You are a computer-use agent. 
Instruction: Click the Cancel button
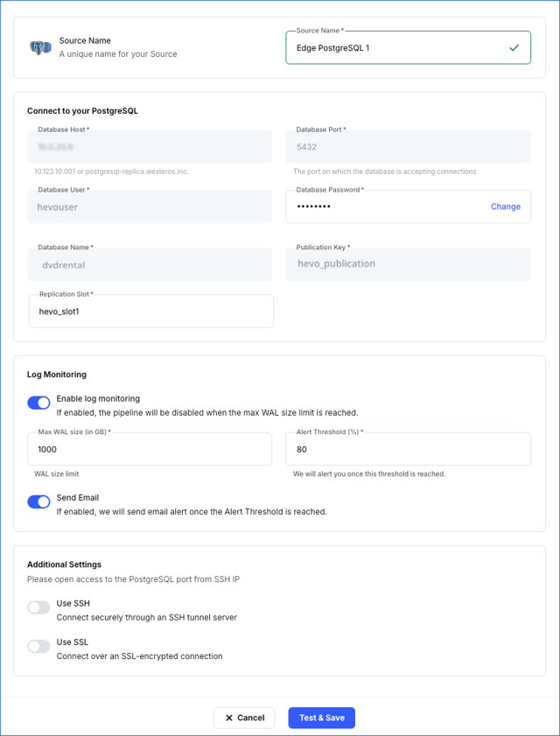[244, 717]
